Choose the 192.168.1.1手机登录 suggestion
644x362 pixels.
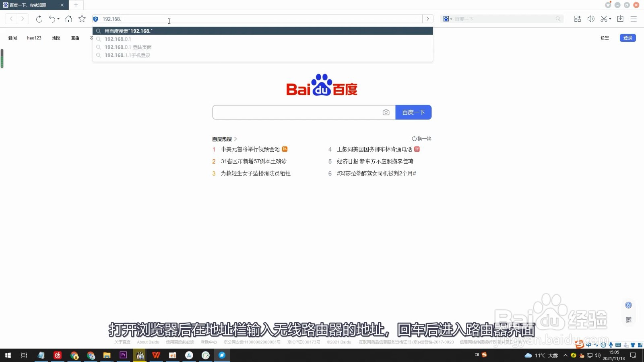pyautogui.click(x=262, y=55)
